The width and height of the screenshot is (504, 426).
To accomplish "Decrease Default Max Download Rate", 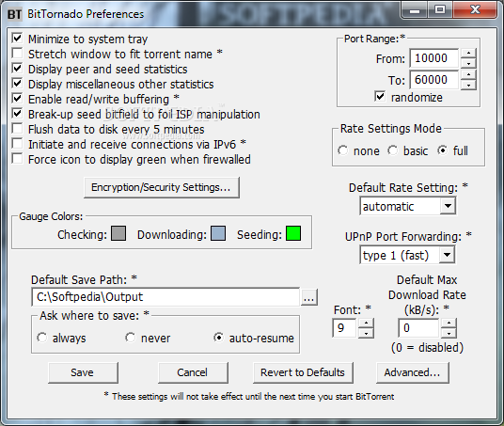I will [449, 333].
